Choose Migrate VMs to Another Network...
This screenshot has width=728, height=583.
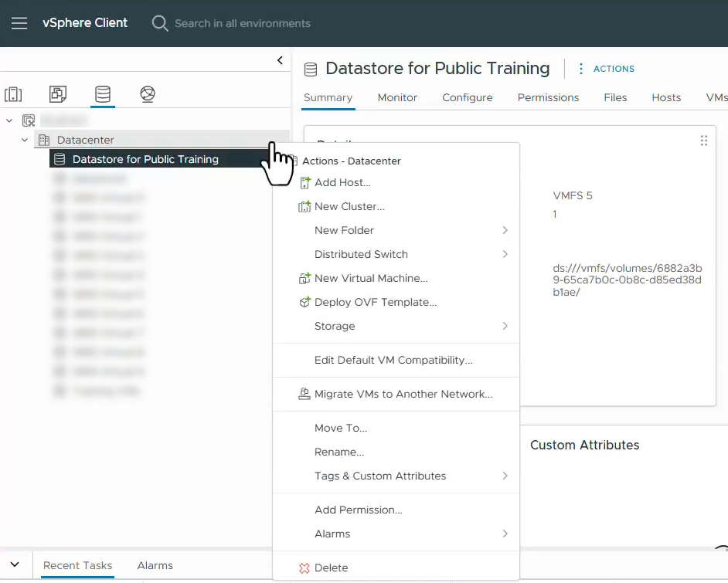(x=396, y=395)
